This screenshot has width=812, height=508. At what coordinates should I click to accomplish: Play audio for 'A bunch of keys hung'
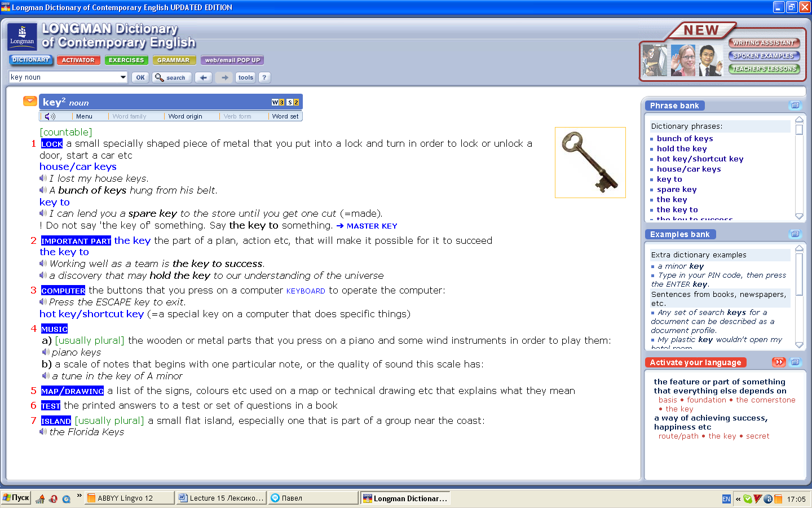coord(43,190)
